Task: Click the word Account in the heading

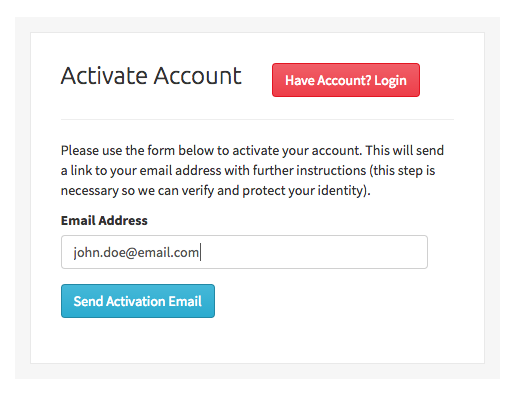Action: [197, 76]
